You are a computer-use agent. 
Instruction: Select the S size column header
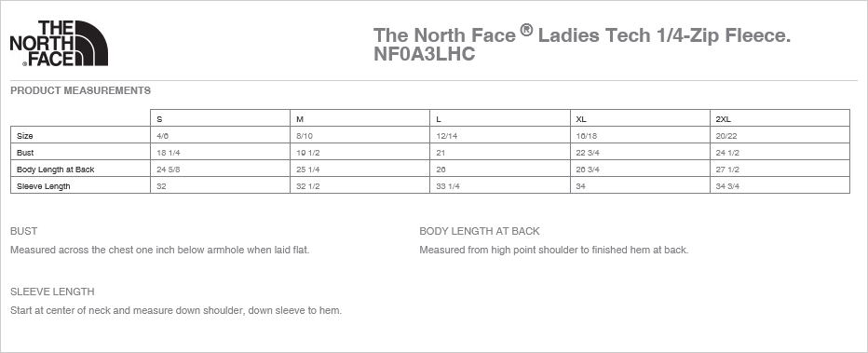pos(221,118)
